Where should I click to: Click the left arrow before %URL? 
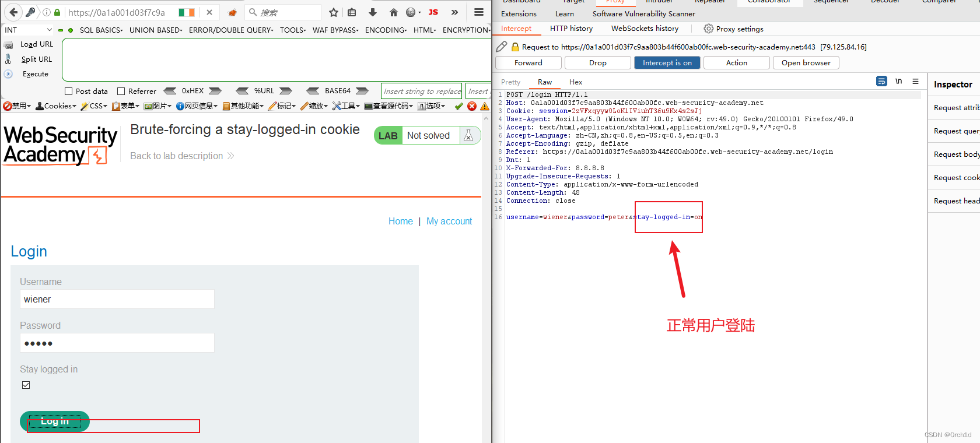242,91
